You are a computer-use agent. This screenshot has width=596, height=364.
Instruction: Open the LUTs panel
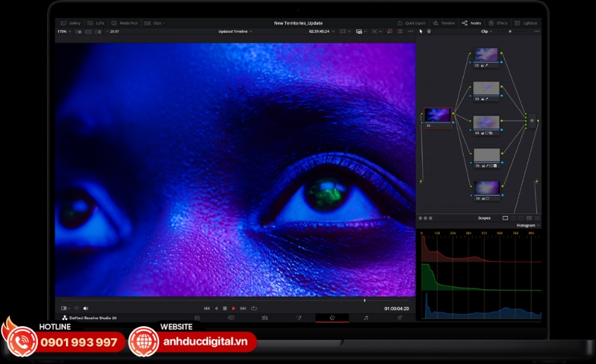pyautogui.click(x=96, y=23)
